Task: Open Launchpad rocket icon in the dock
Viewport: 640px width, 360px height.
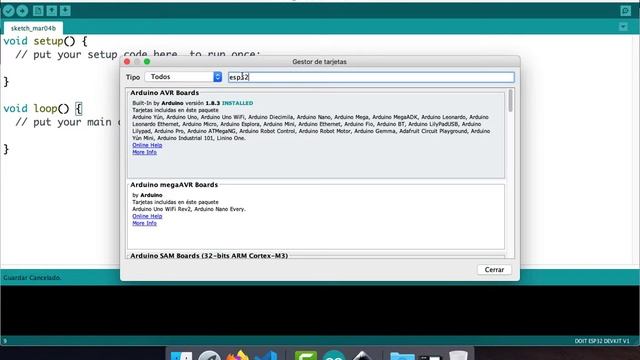Action: tap(209, 355)
